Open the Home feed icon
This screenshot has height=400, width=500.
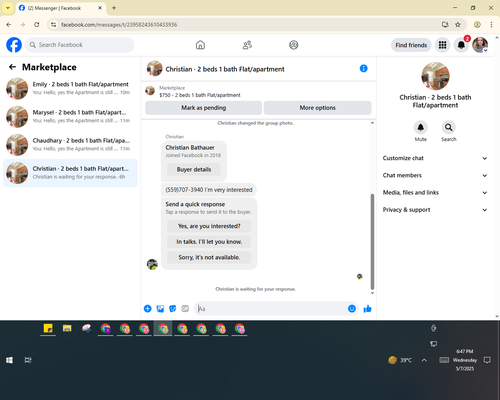tap(200, 45)
